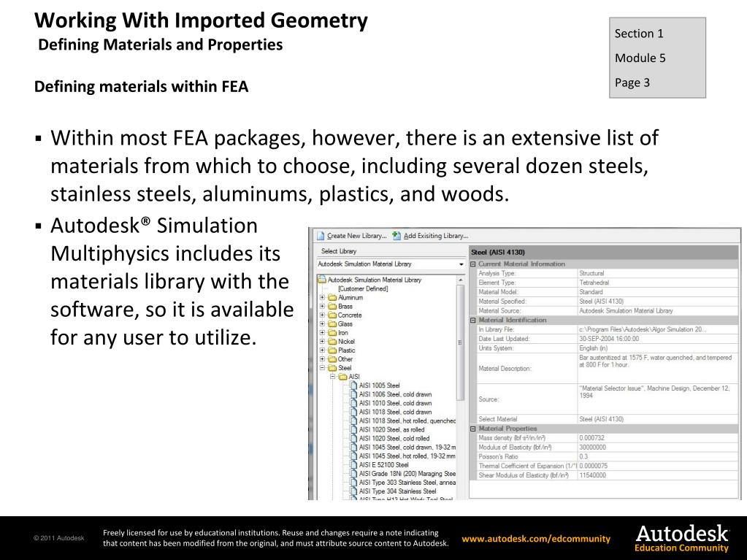Screen dimensions: 747x560
Task: Select AISI 1018 Steel, hot rolled, quenched
Action: click(x=407, y=421)
